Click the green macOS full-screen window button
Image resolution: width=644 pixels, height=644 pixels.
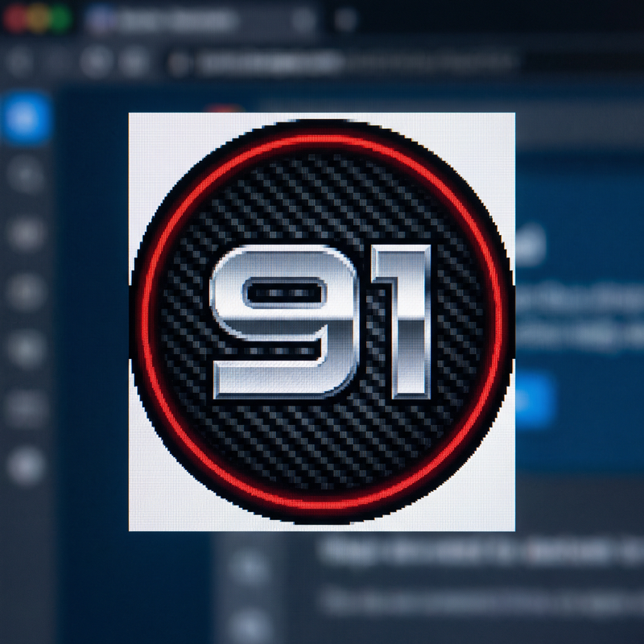(x=60, y=19)
